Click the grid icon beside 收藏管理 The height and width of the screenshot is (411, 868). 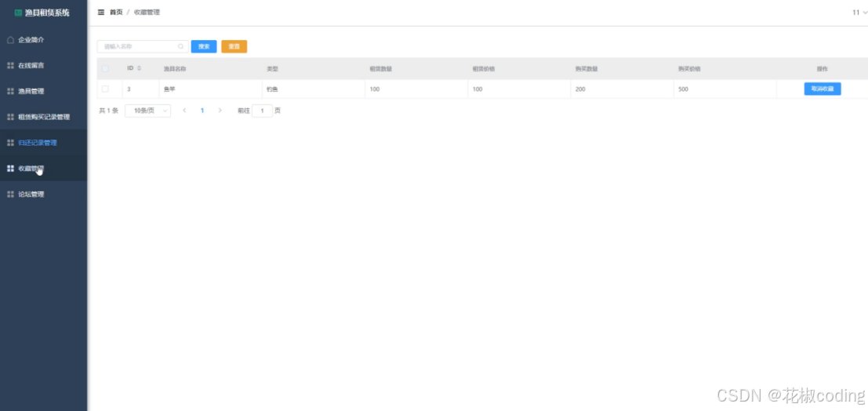point(10,169)
